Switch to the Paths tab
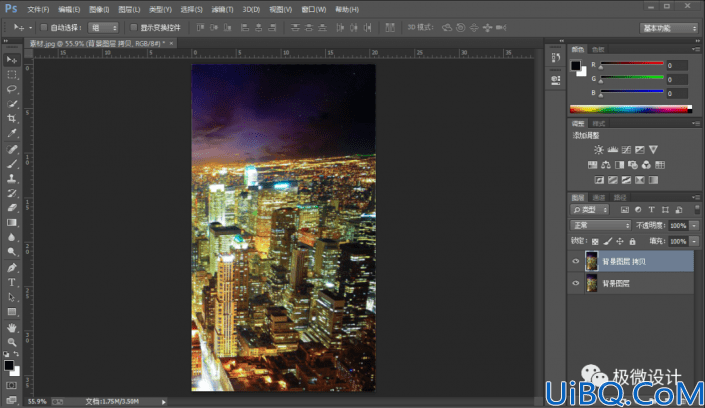705x408 pixels. pyautogui.click(x=620, y=197)
